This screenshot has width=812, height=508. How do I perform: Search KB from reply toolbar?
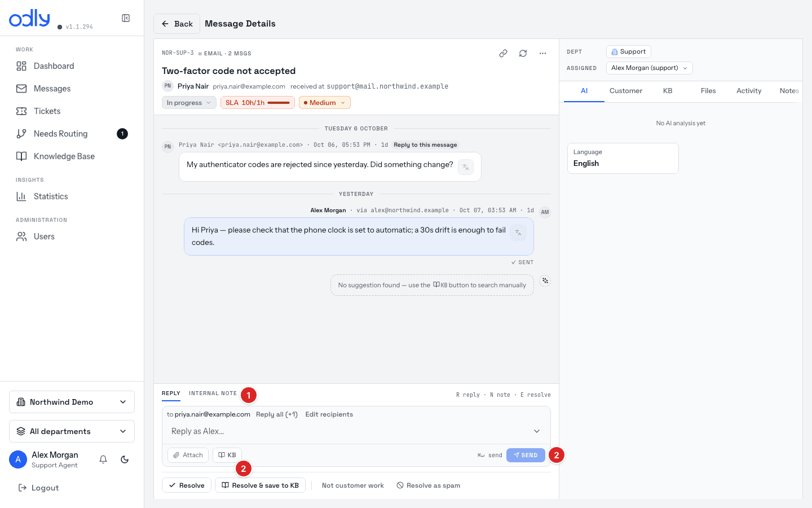[x=227, y=455]
